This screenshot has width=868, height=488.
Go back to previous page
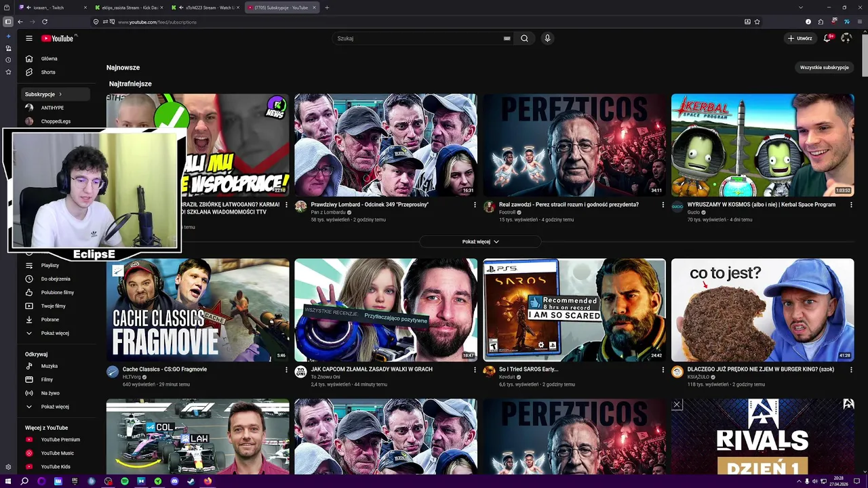point(20,22)
